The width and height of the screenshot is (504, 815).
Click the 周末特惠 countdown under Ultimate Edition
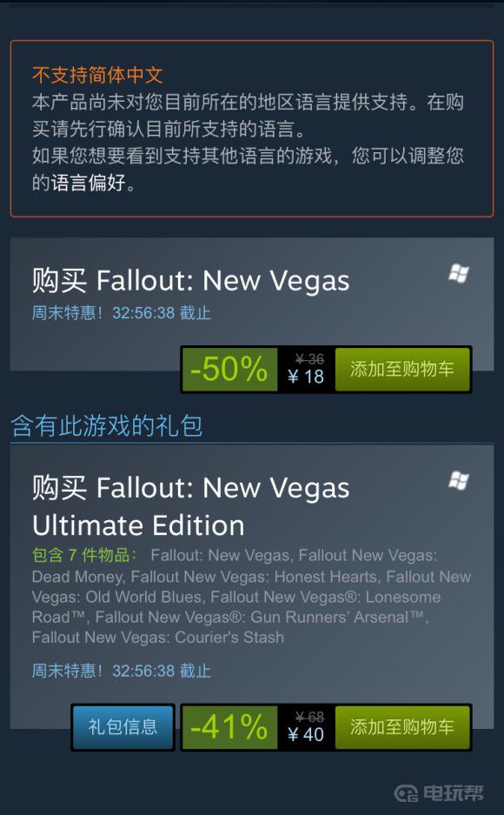122,671
